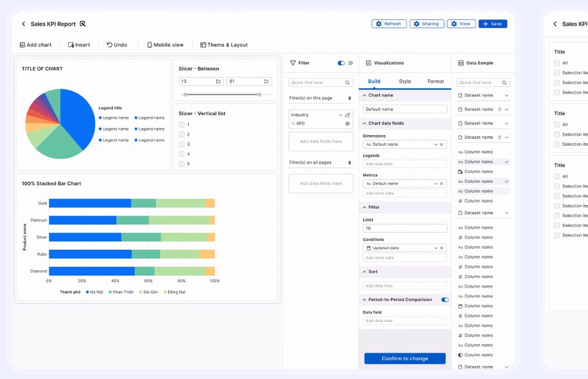The height and width of the screenshot is (379, 588).
Task: Toggle the eye icon on Industry filter
Action: 347,123
